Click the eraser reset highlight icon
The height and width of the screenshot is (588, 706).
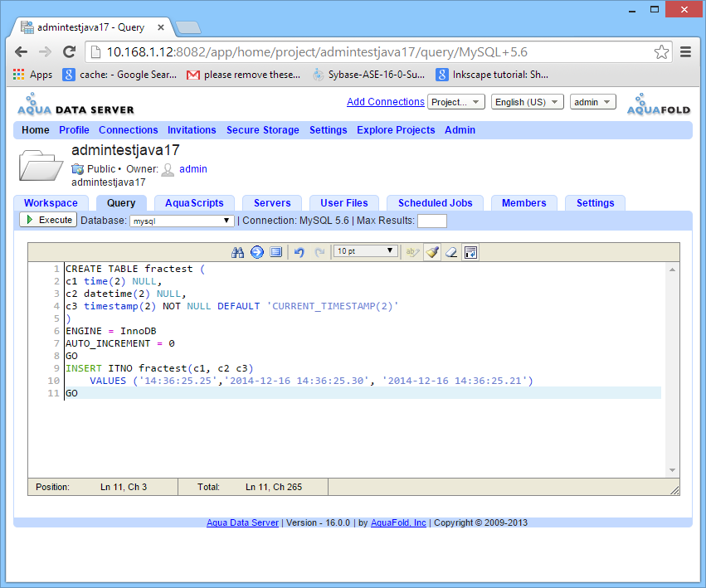[x=451, y=252]
